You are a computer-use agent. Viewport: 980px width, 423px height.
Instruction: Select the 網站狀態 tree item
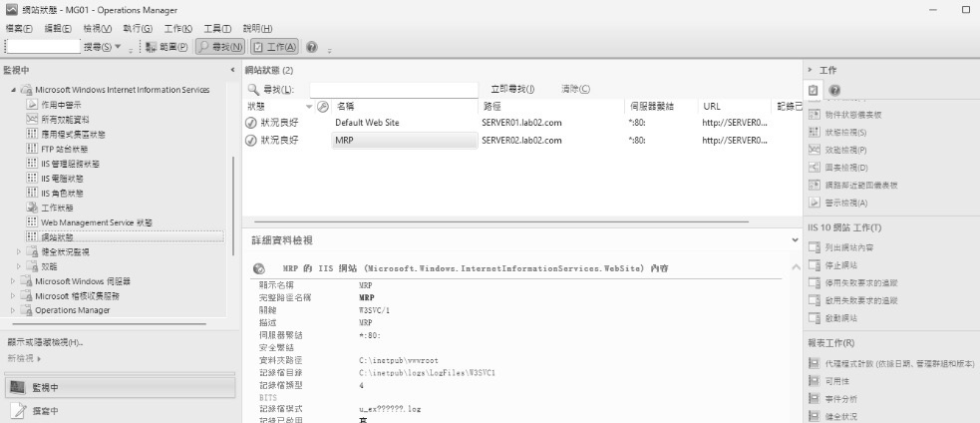pyautogui.click(x=125, y=237)
